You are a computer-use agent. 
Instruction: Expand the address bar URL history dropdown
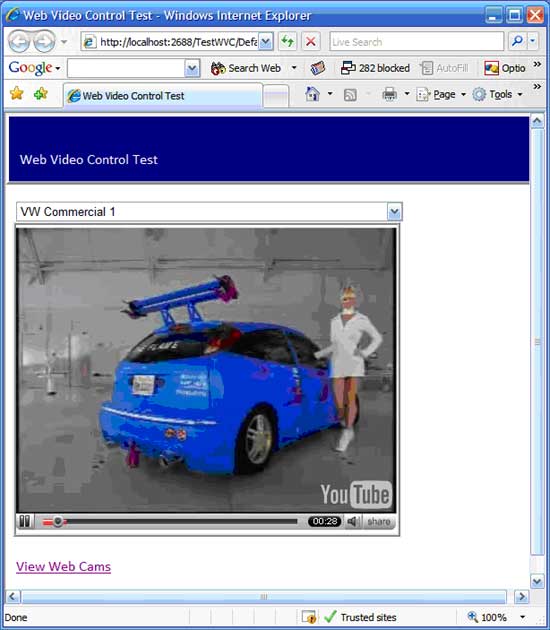[266, 42]
